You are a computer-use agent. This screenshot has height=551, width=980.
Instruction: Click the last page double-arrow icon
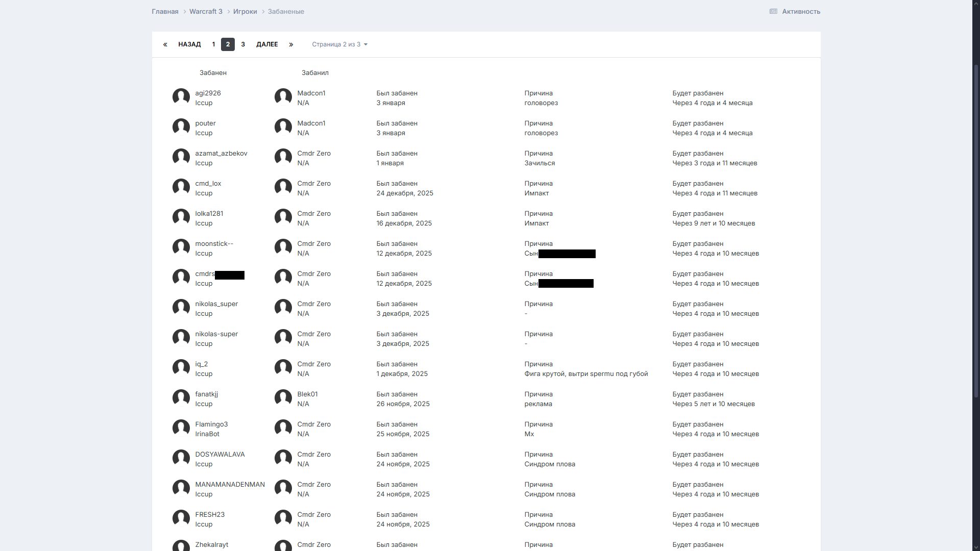pos(291,45)
